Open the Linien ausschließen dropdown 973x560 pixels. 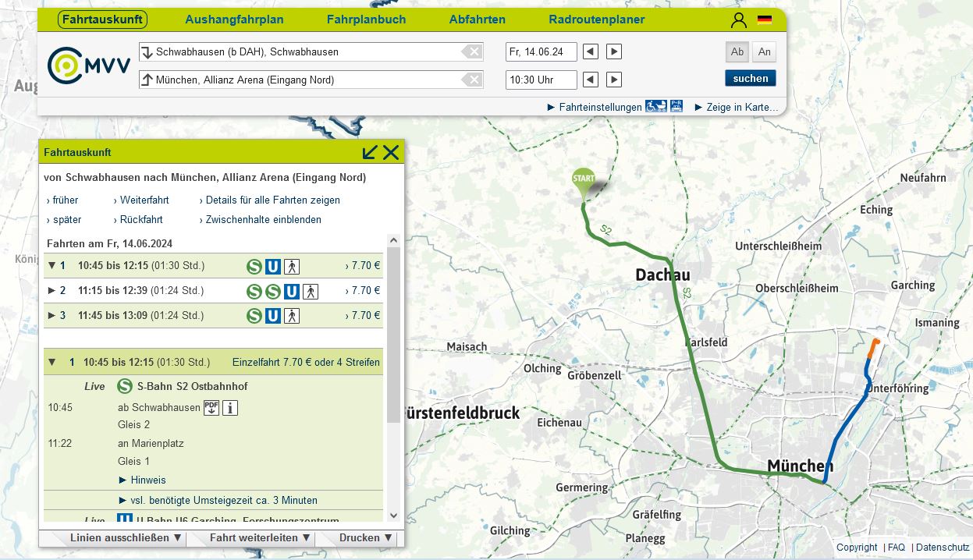126,538
